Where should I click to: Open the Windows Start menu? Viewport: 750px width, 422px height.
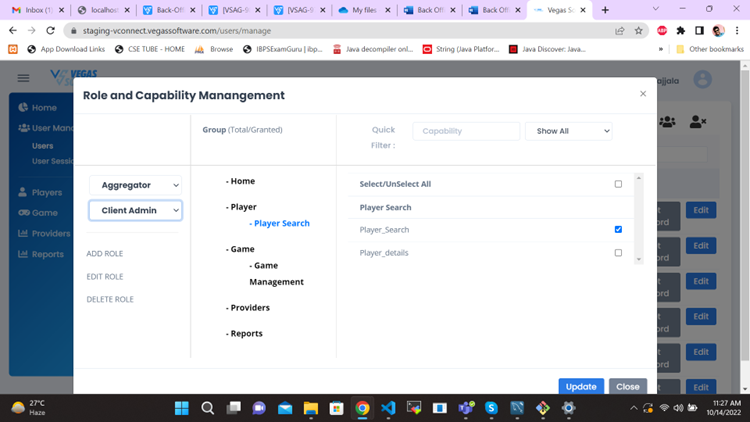182,408
